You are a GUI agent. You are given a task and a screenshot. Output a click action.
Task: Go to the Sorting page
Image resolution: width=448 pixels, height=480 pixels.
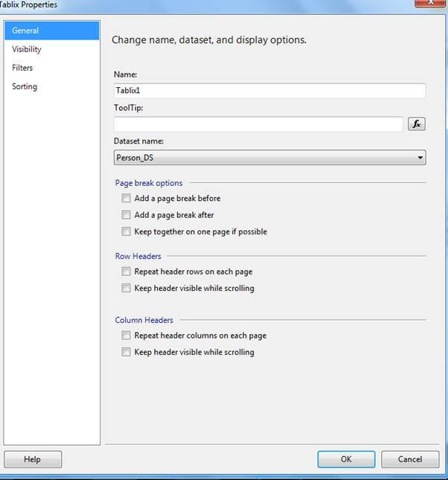(x=52, y=86)
